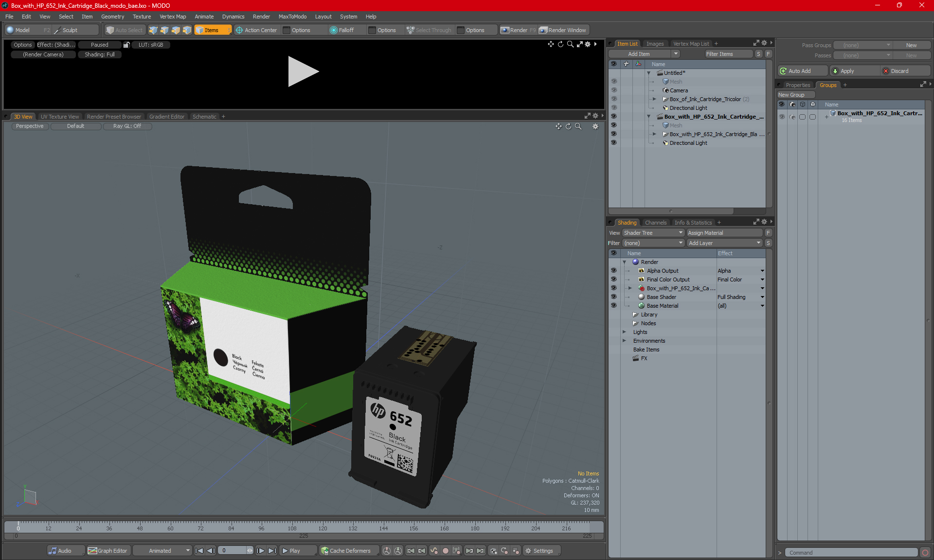Open the Geometry menu
This screenshot has width=934, height=560.
[x=112, y=17]
